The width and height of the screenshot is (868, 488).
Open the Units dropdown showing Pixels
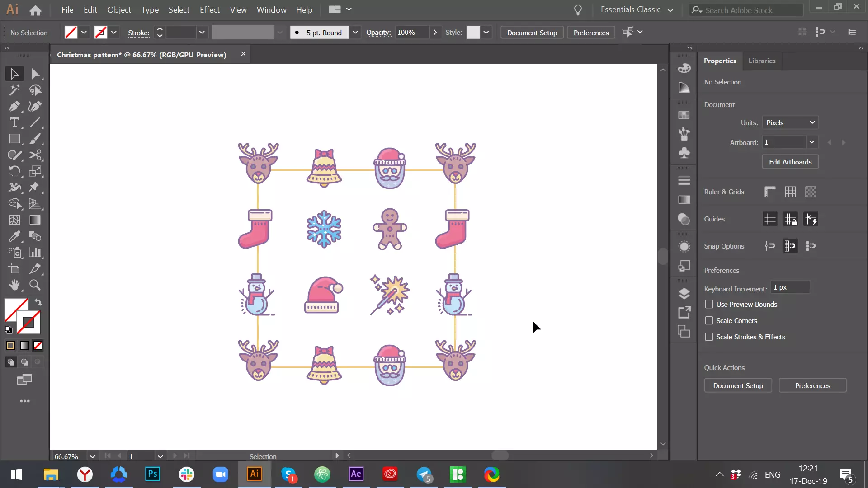point(790,123)
